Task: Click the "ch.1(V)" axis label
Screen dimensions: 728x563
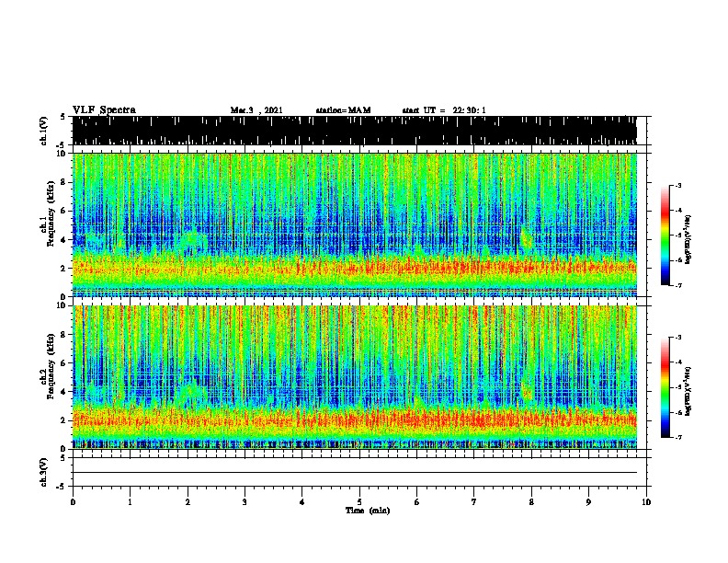Action: pyautogui.click(x=44, y=131)
